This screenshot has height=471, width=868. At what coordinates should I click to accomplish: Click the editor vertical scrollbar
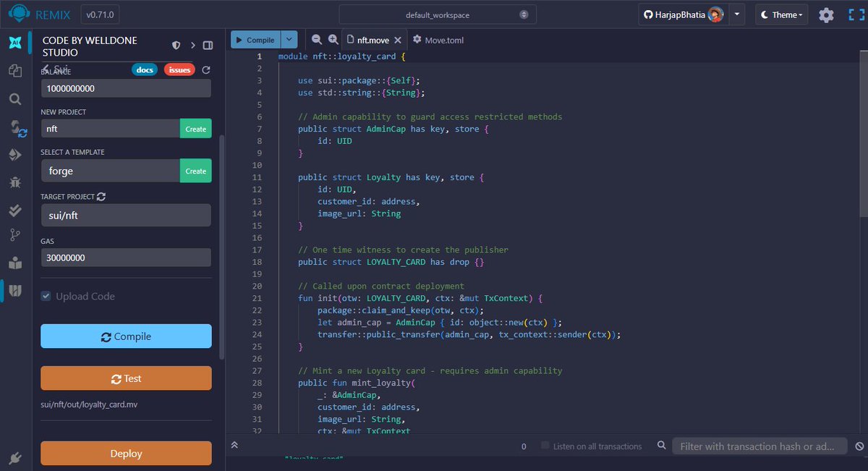[864, 134]
